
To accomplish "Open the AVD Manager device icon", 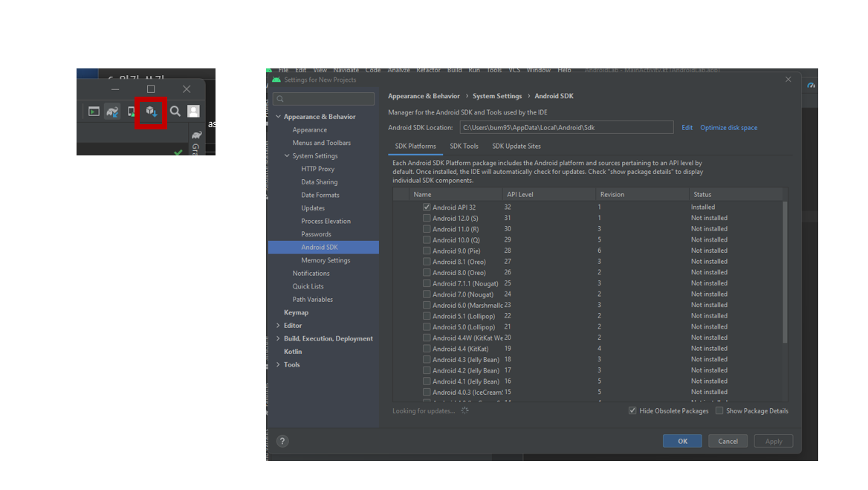I will point(132,112).
